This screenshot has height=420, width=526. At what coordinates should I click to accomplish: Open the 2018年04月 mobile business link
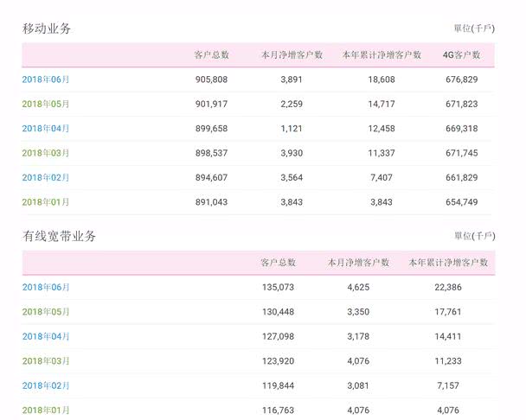point(46,129)
